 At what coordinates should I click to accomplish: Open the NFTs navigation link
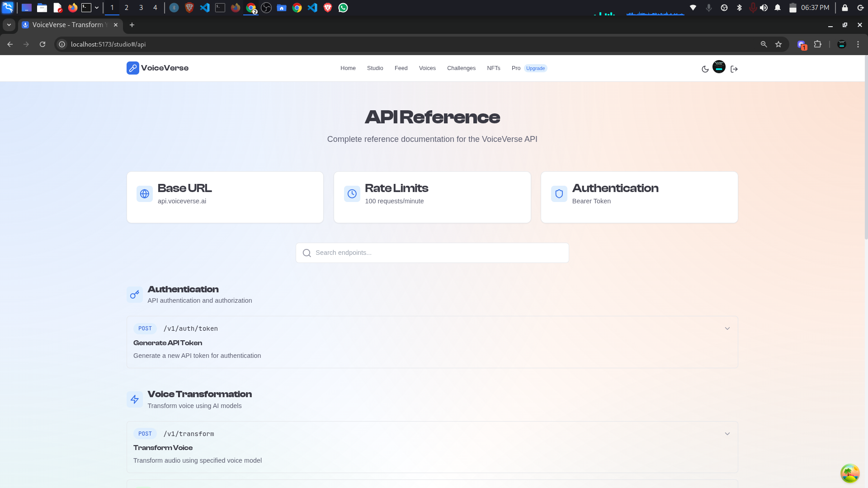[x=493, y=68]
